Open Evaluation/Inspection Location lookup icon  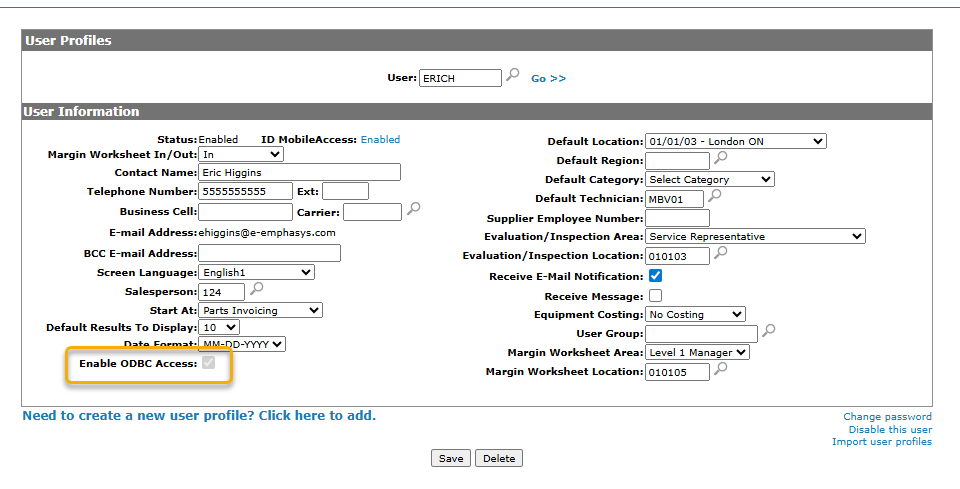(721, 254)
